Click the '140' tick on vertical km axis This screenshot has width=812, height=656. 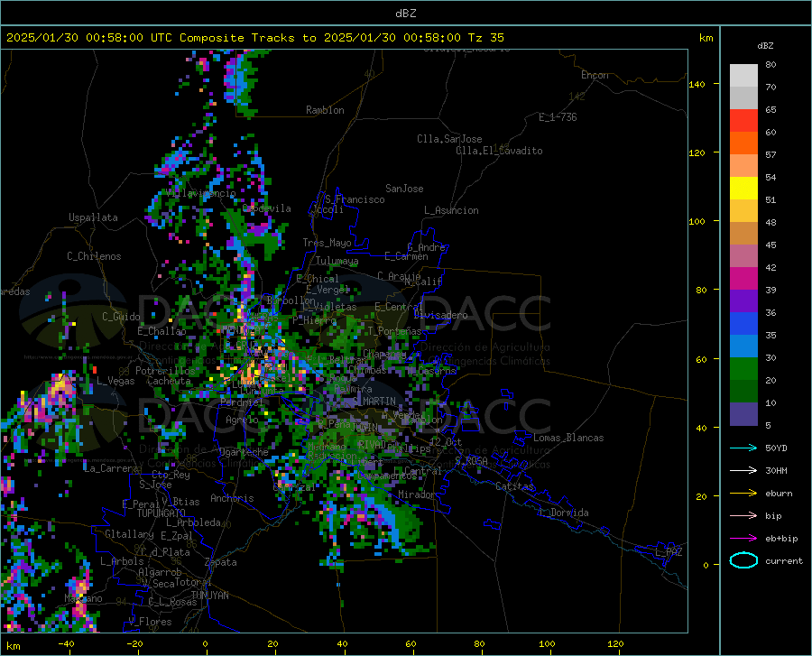click(697, 84)
